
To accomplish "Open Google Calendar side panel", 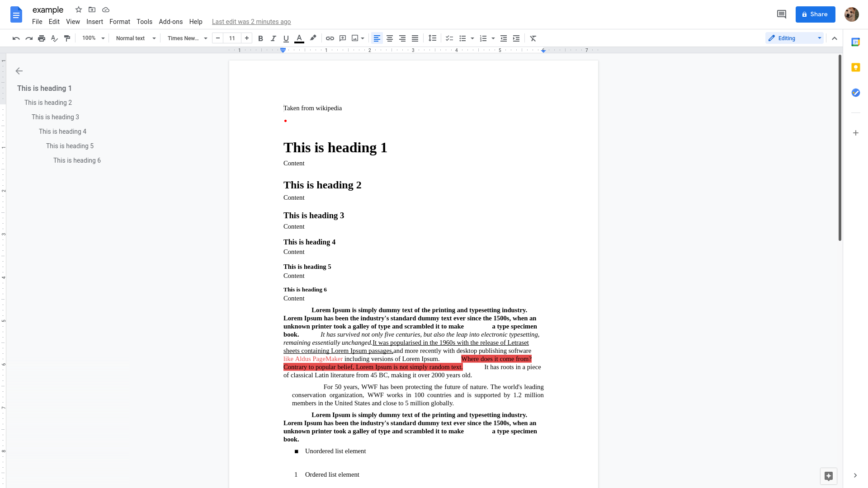I will 855,42.
